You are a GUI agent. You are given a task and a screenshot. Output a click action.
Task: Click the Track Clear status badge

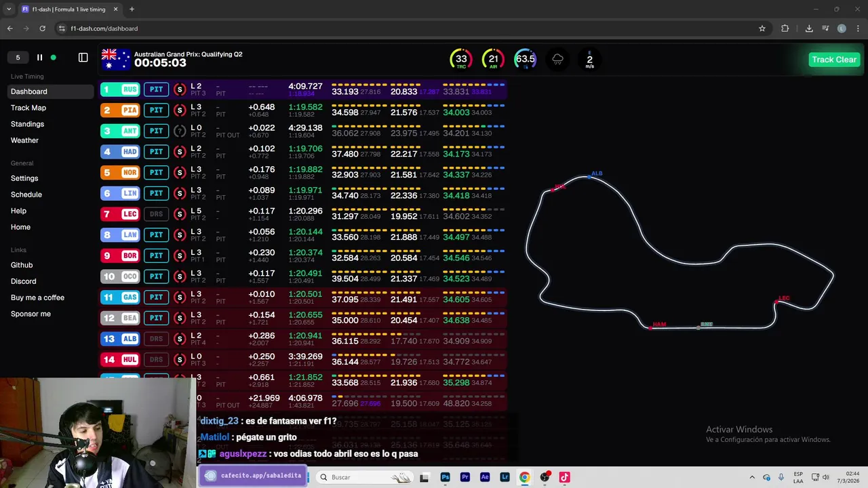coord(834,60)
